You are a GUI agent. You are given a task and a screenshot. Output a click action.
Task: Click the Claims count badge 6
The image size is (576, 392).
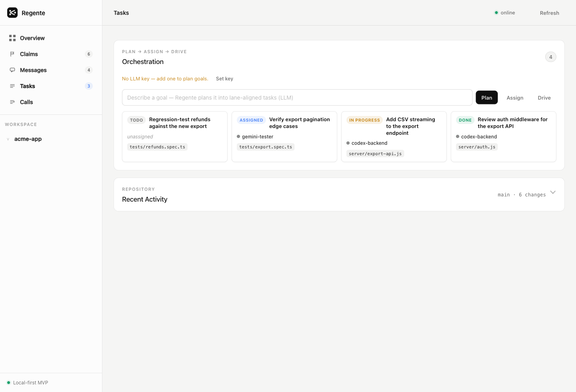[89, 54]
